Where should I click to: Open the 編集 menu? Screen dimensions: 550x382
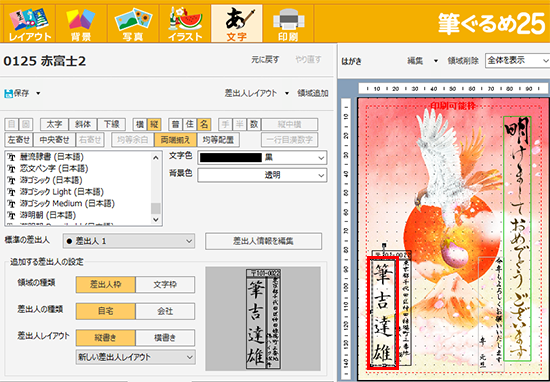415,61
